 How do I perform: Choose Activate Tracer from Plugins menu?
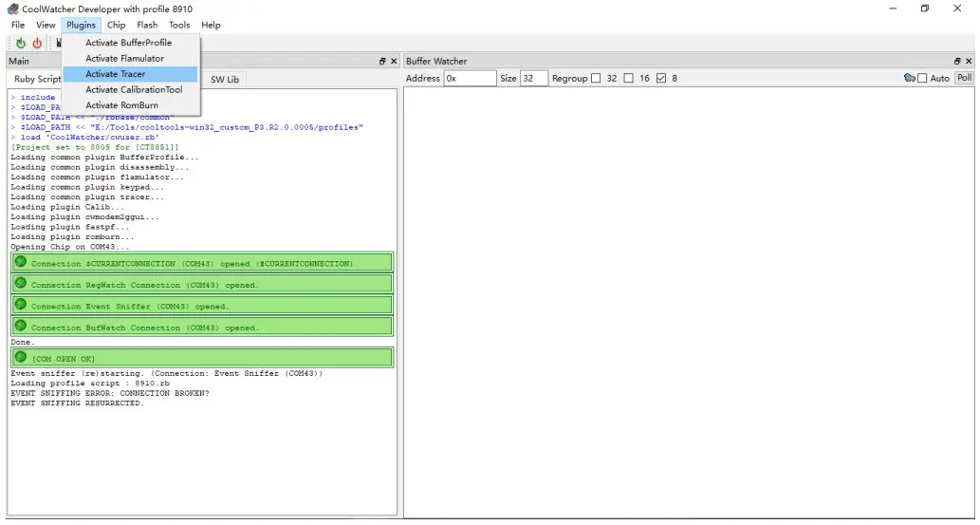pos(116,74)
